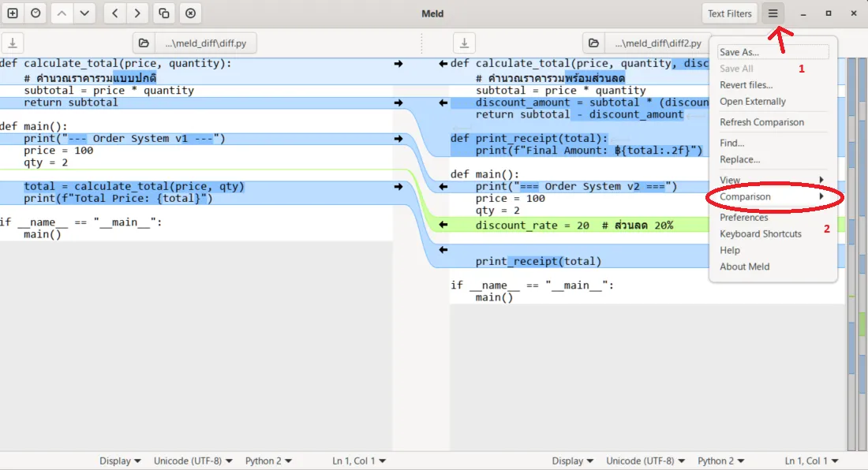Click 'def print_receipt(total):' line in right pane
This screenshot has width=868, height=470.
pos(529,138)
